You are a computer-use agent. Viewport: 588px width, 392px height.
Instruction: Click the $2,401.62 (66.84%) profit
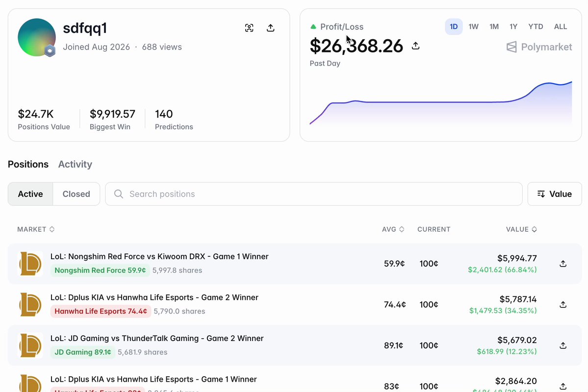[x=502, y=269]
